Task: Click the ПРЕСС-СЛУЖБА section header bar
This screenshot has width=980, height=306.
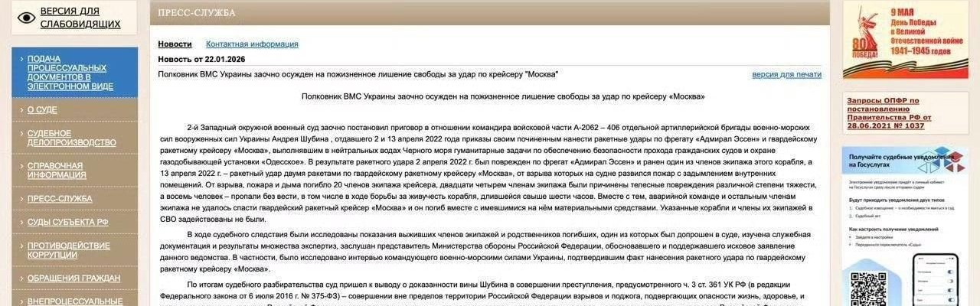Action: [x=489, y=13]
